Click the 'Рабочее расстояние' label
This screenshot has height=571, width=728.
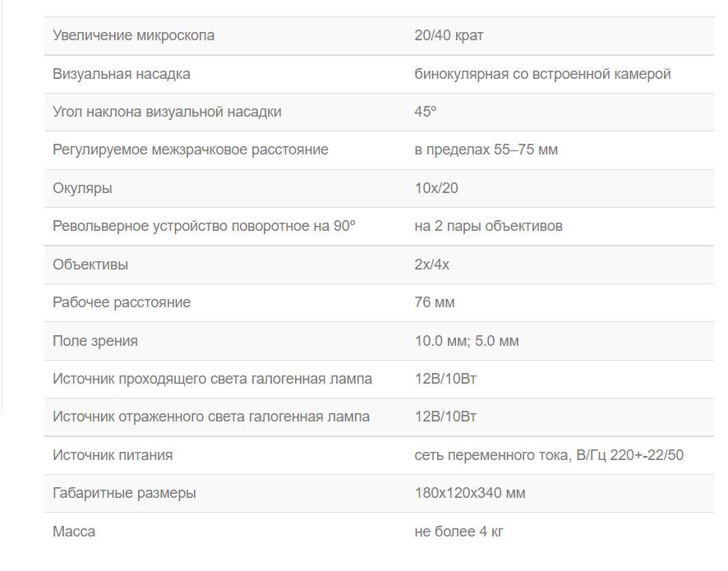click(x=122, y=302)
